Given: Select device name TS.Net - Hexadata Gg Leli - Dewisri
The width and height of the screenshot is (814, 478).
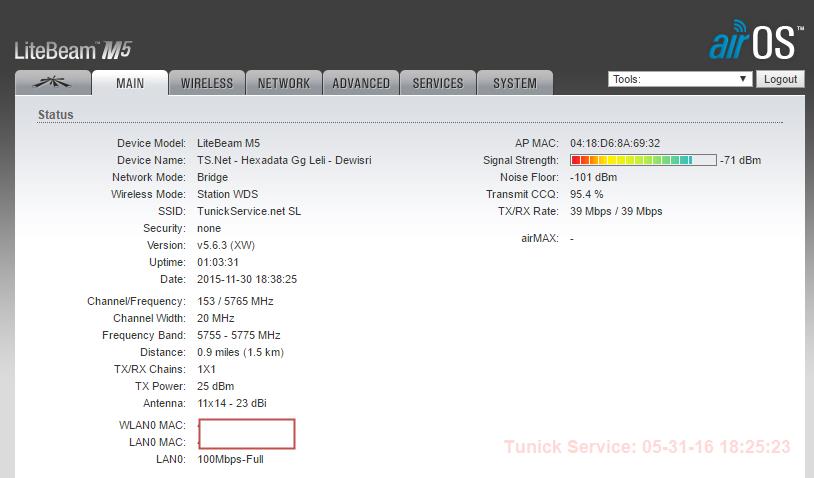Looking at the screenshot, I should click(284, 160).
